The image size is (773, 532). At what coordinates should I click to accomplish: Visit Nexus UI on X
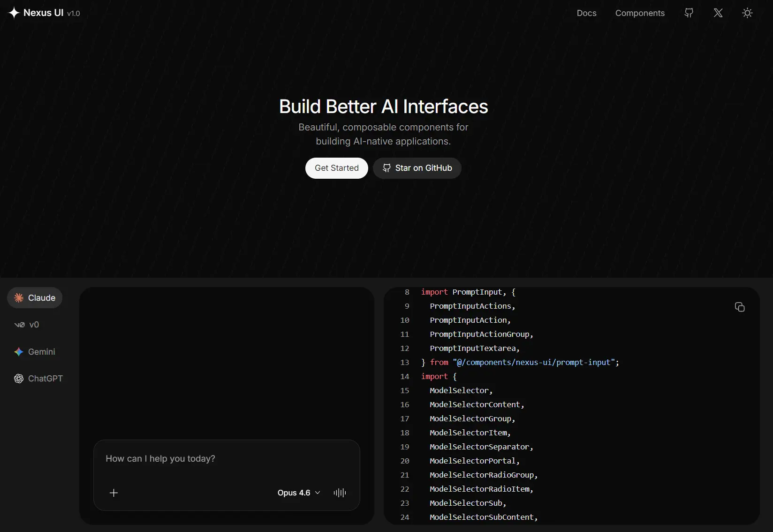point(718,13)
